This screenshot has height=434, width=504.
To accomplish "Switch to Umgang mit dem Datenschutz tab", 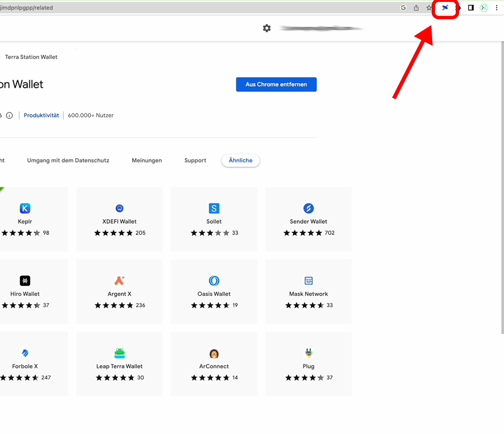I will point(68,161).
